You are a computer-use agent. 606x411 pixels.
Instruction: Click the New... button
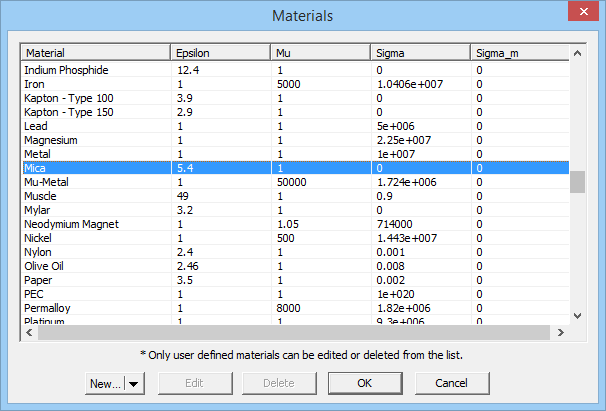point(105,383)
